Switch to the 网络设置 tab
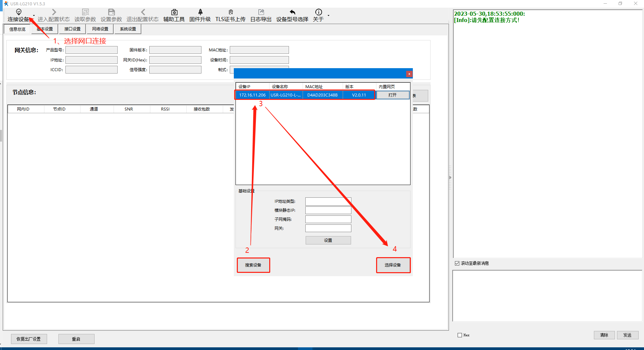The image size is (644, 350). [100, 29]
